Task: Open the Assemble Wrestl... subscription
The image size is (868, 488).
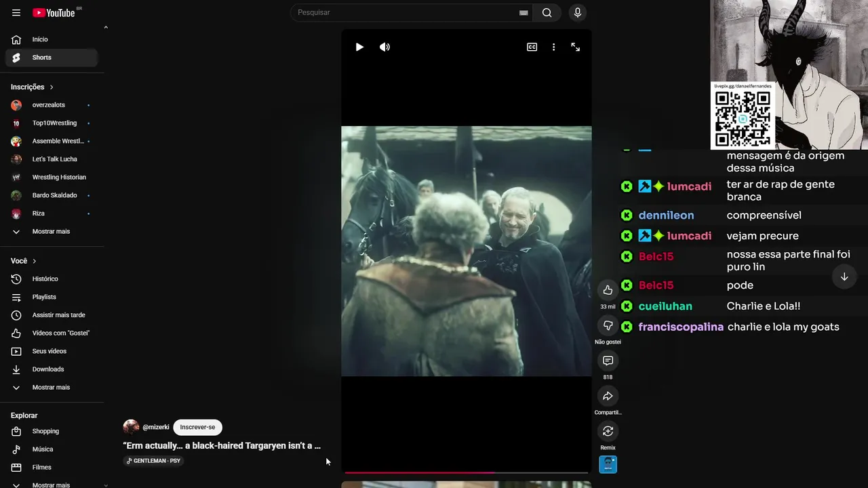Action: tap(52, 141)
